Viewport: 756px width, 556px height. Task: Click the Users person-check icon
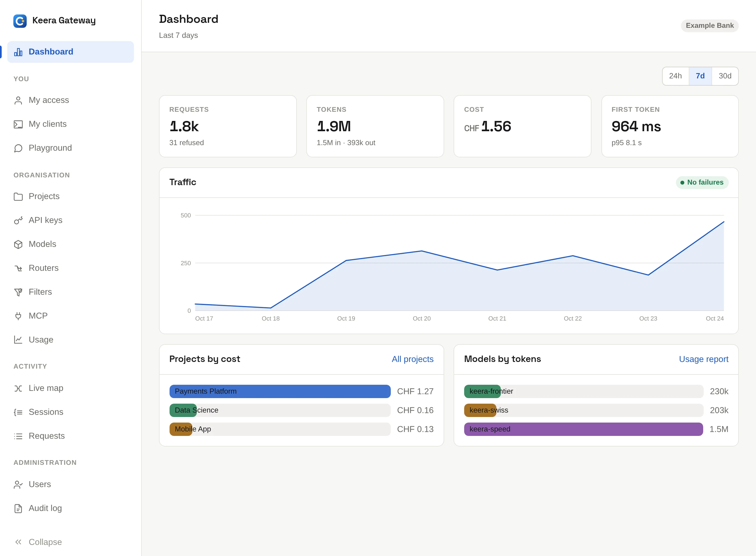click(x=18, y=485)
